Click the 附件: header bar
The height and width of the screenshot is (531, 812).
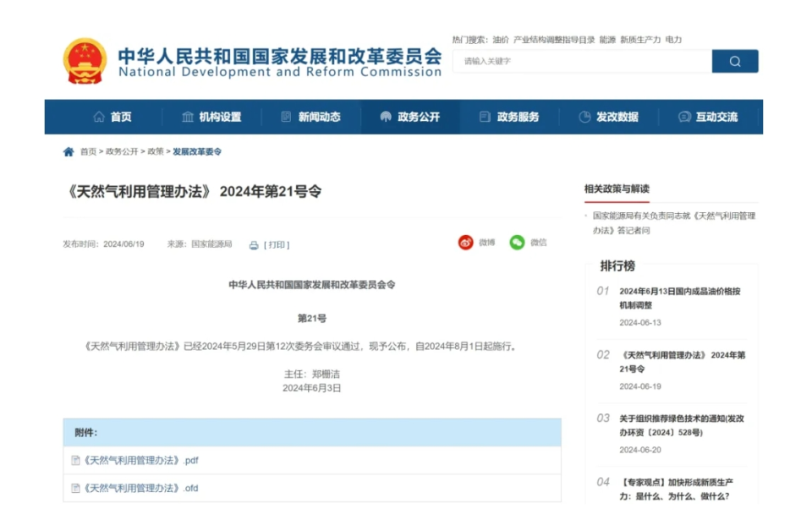tap(312, 432)
